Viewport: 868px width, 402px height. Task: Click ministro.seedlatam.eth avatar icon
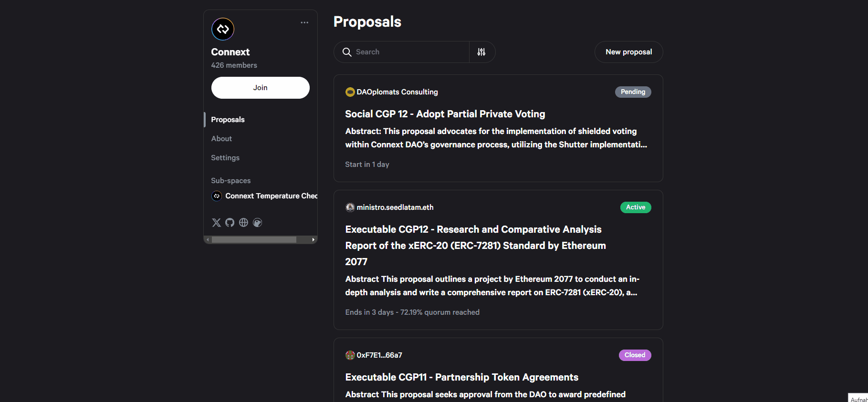coord(350,207)
